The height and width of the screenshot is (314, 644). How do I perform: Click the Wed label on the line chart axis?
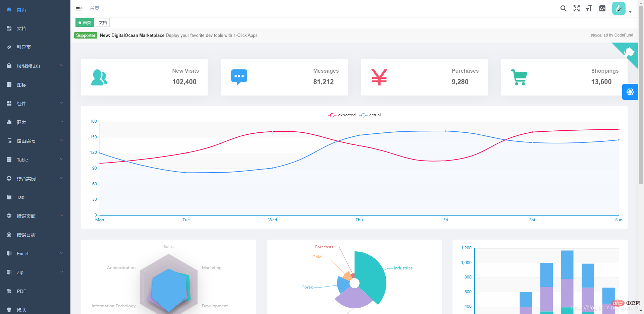click(x=273, y=220)
